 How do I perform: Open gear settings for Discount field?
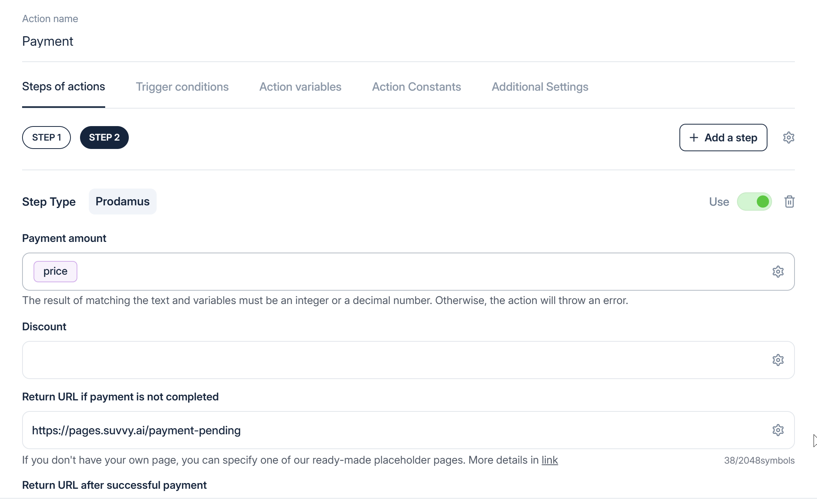click(x=778, y=360)
